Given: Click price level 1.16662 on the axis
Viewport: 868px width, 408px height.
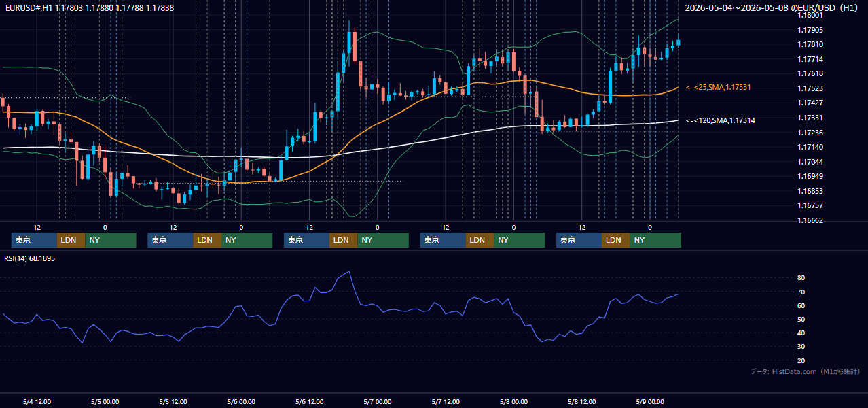Looking at the screenshot, I should [810, 220].
